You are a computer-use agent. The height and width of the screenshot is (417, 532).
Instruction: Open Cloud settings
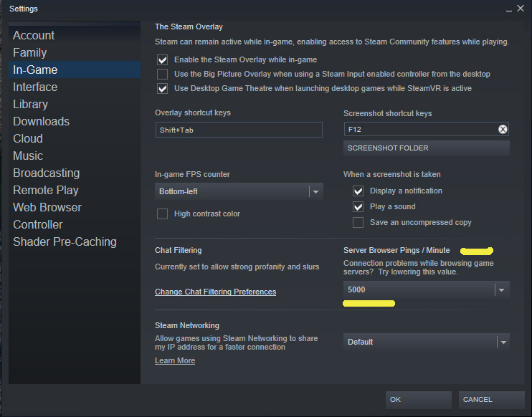[x=75, y=139]
